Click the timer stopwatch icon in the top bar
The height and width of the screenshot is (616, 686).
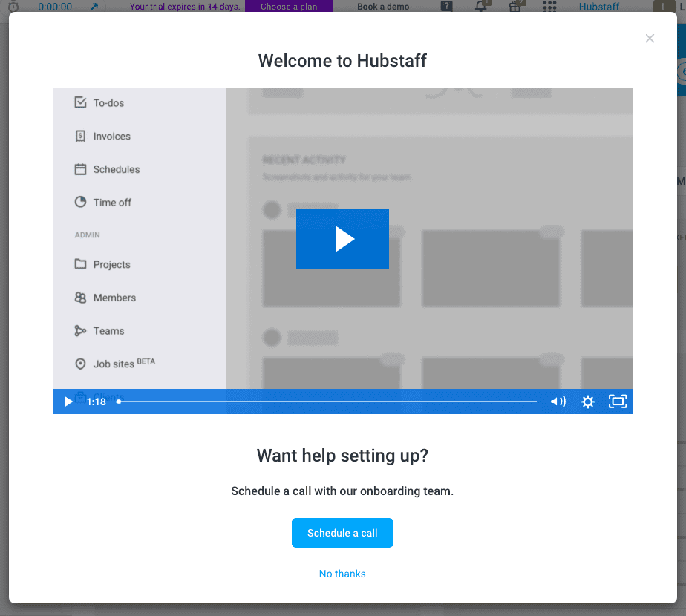[x=13, y=7]
